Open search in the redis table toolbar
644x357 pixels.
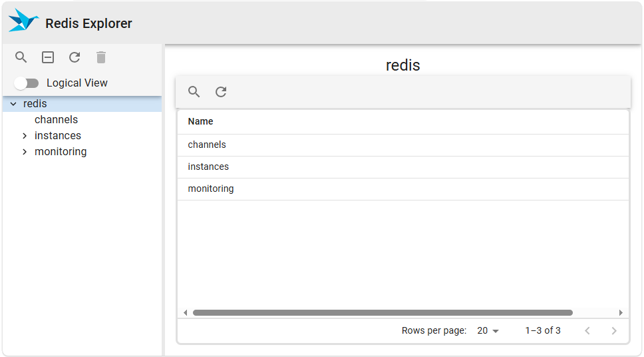coord(194,92)
